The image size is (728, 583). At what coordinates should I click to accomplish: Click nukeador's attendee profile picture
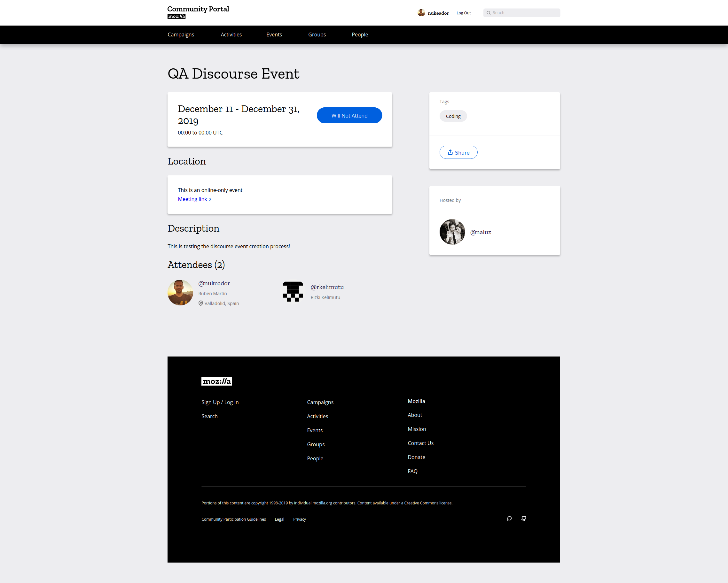pos(180,292)
